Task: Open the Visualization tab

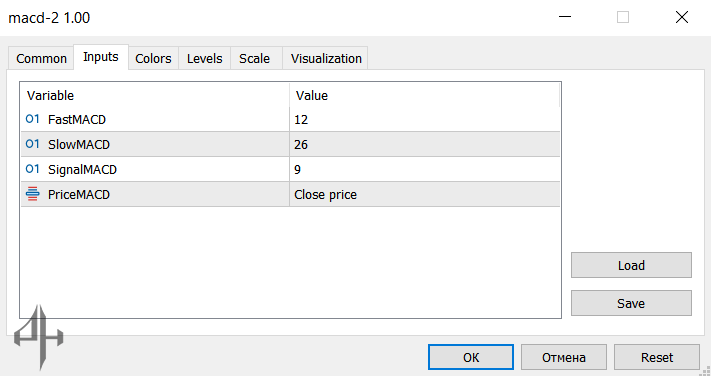Action: (x=326, y=59)
